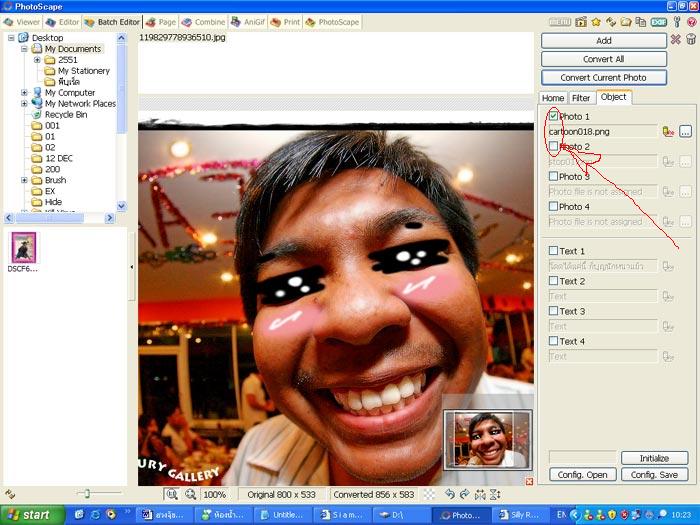Viewport: 700px width, 525px height.
Task: Open the wrench settings icon
Action: pos(677,22)
